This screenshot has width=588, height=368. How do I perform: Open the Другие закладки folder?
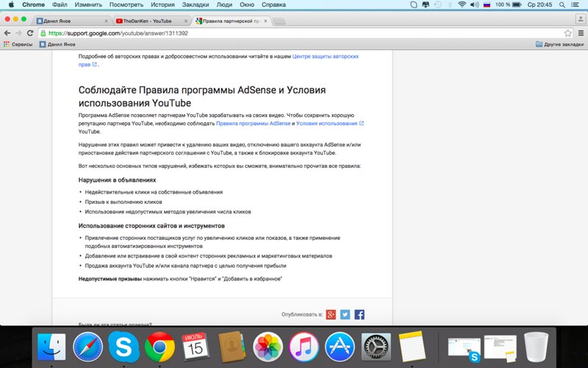(559, 44)
